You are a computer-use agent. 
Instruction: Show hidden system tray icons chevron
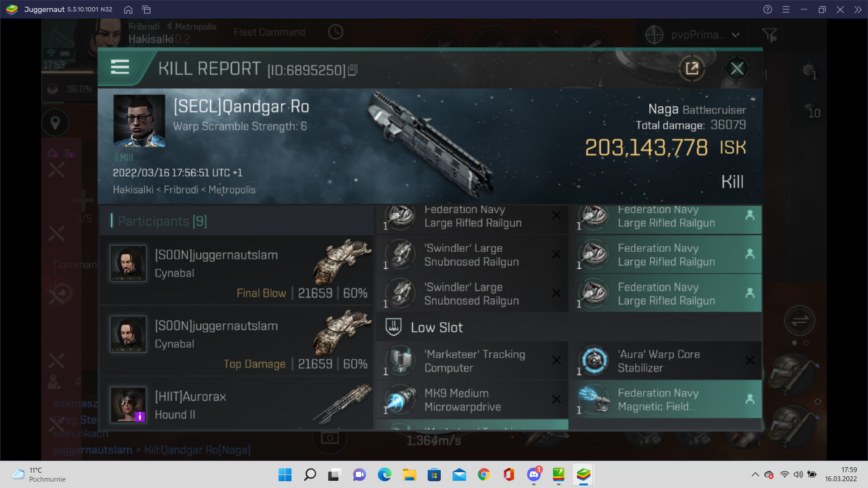pos(755,474)
